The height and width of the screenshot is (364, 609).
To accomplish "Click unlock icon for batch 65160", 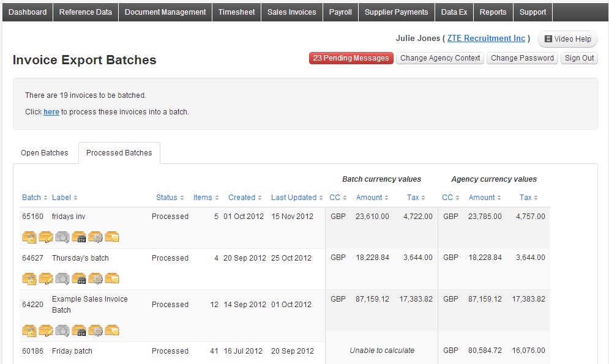I will coord(29,237).
